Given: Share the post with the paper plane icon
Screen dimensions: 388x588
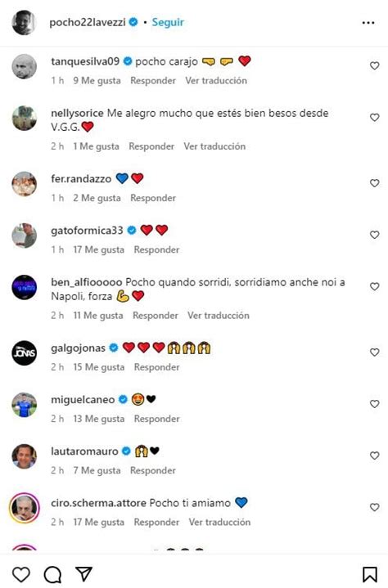Looking at the screenshot, I should pyautogui.click(x=83, y=574).
